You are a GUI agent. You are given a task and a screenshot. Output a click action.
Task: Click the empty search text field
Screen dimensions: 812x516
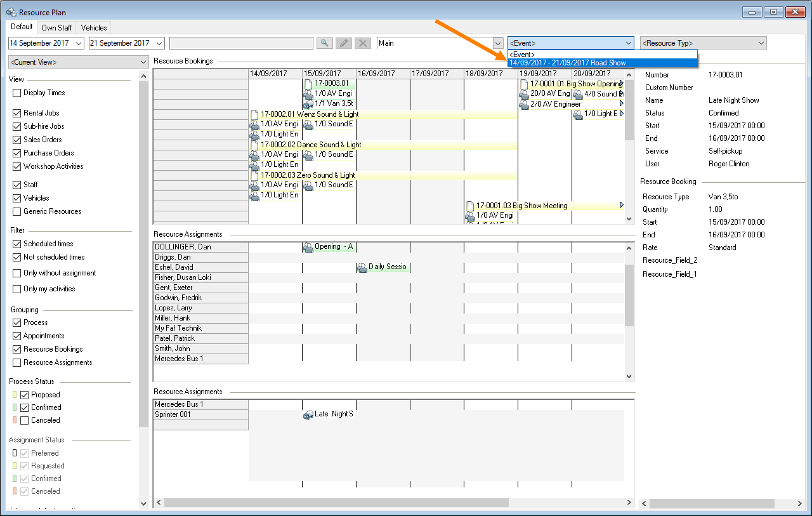click(x=241, y=43)
